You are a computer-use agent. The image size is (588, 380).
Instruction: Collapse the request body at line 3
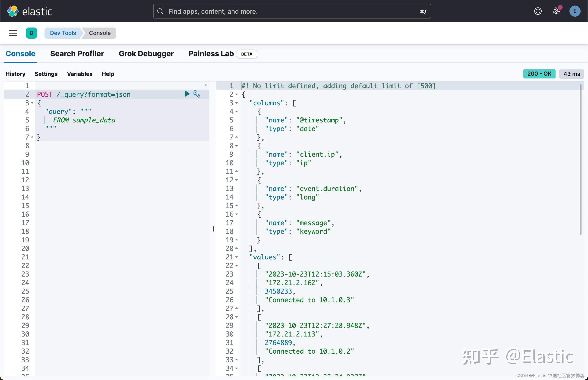click(32, 103)
